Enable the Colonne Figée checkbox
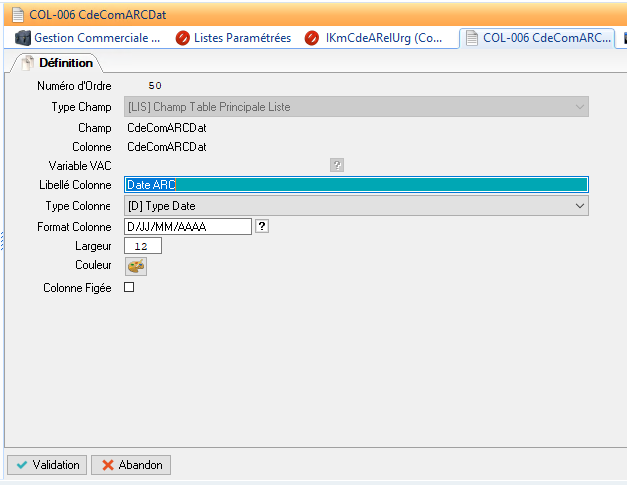Image resolution: width=627 pixels, height=485 pixels. (128, 287)
